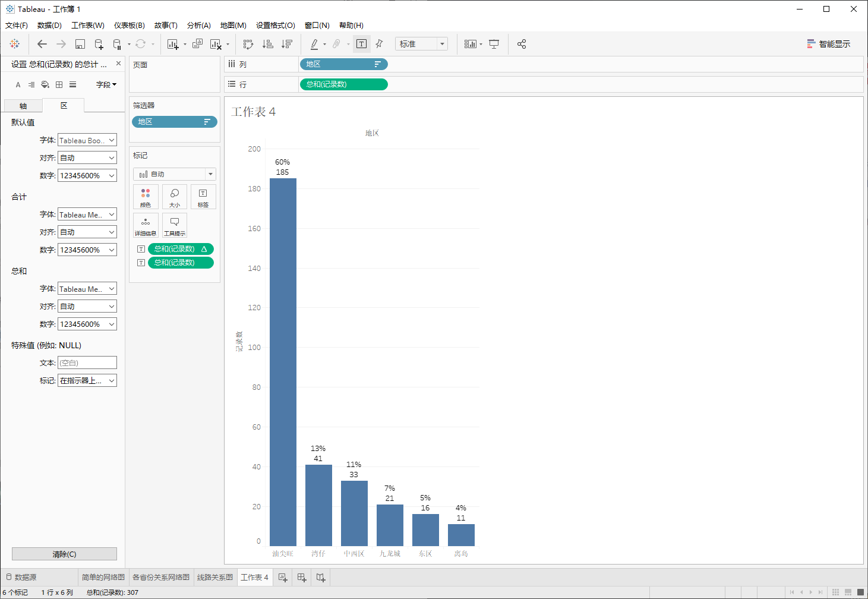Click the 标签 label marks button
This screenshot has height=599, width=868.
tap(203, 197)
